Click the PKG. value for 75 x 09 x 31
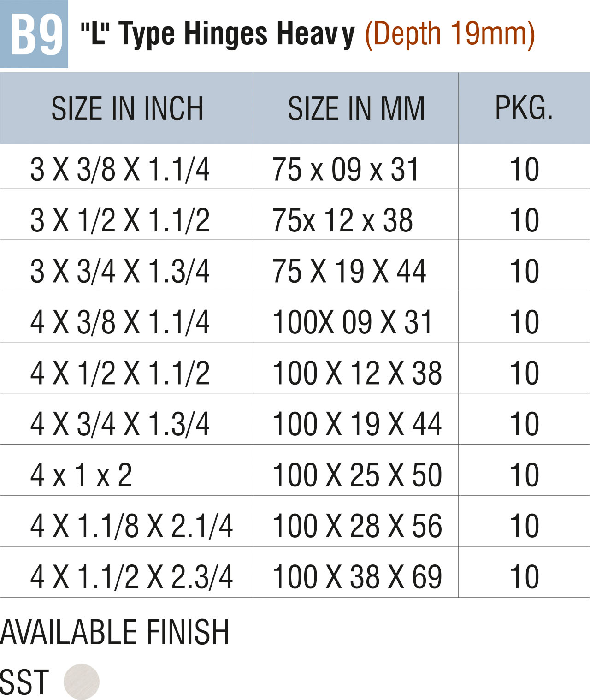The width and height of the screenshot is (590, 700). [x=524, y=169]
